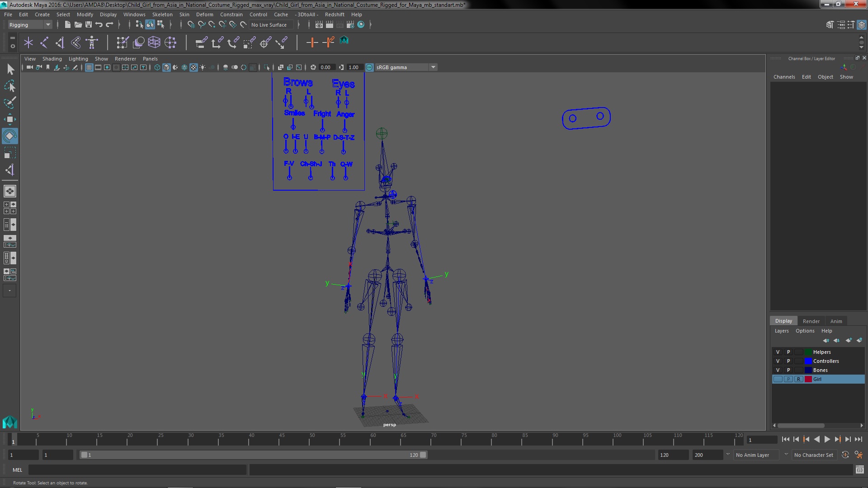This screenshot has width=868, height=488.
Task: Click the Play forwards button
Action: (827, 439)
